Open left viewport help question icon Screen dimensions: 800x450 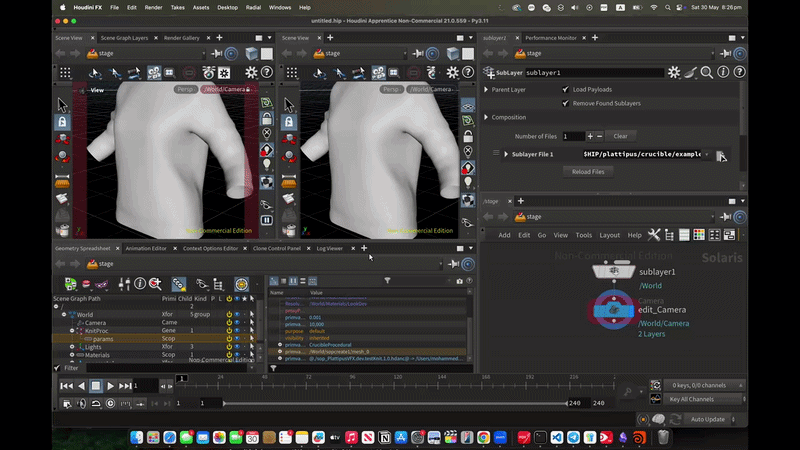[267, 72]
